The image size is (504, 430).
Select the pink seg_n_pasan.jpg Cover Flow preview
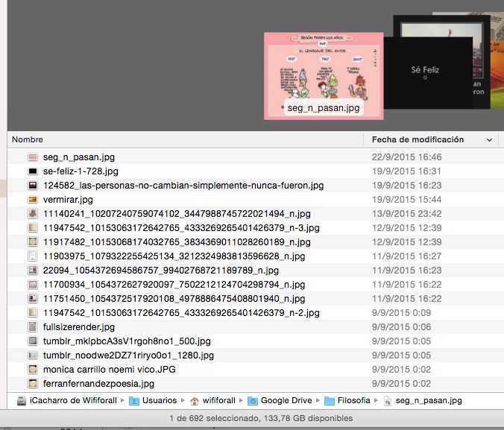pos(324,75)
